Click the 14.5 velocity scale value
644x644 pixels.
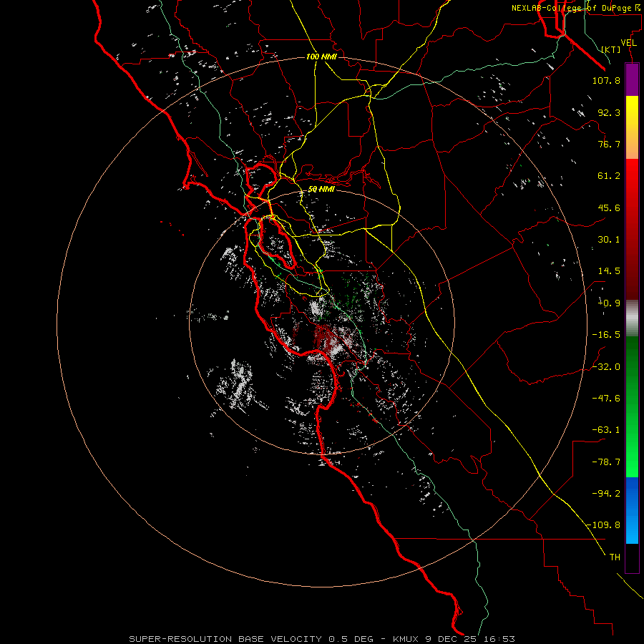pos(609,271)
